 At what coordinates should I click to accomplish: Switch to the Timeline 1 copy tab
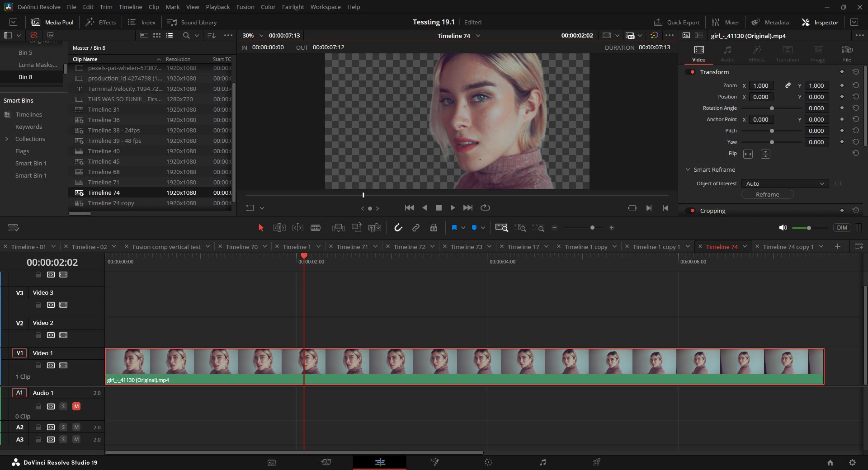click(586, 247)
